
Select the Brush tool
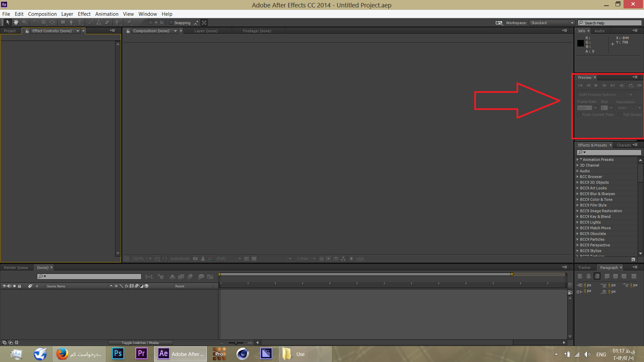pyautogui.click(x=91, y=22)
